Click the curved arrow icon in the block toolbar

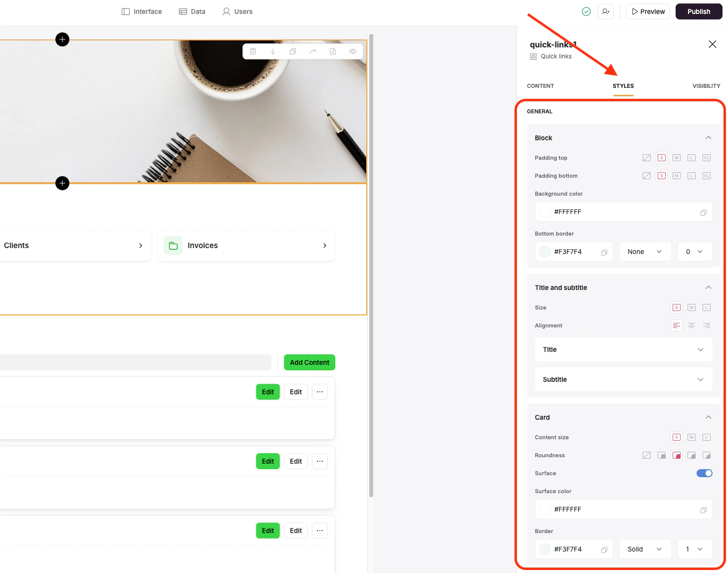(x=313, y=51)
